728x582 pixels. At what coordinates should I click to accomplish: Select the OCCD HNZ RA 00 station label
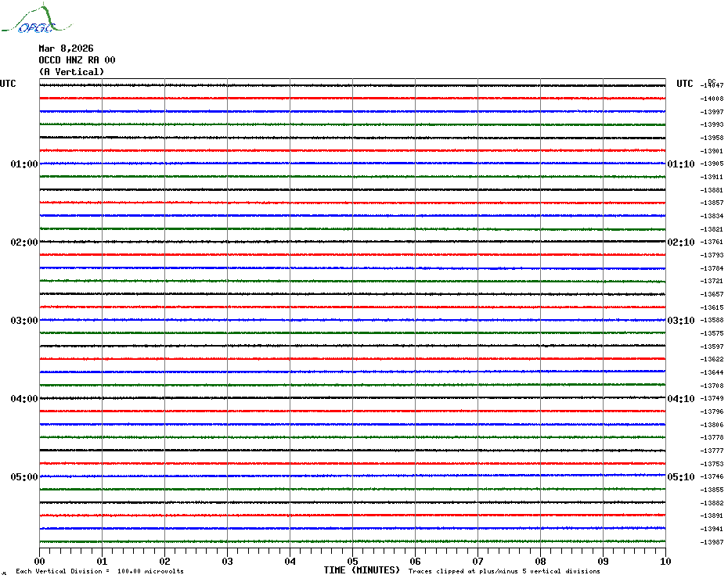pyautogui.click(x=77, y=60)
